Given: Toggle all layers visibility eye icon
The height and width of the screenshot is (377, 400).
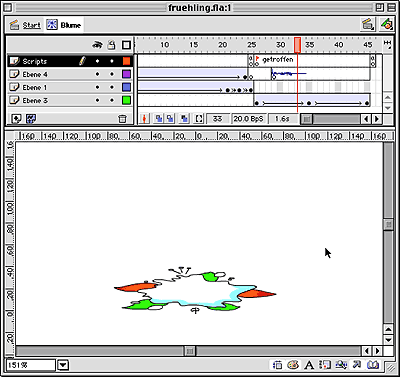Looking at the screenshot, I should point(97,45).
